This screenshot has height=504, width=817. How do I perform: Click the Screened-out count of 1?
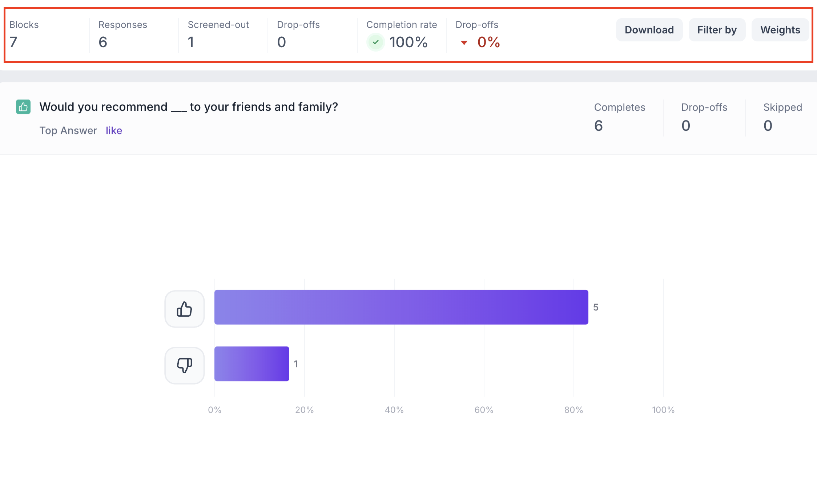(x=191, y=42)
